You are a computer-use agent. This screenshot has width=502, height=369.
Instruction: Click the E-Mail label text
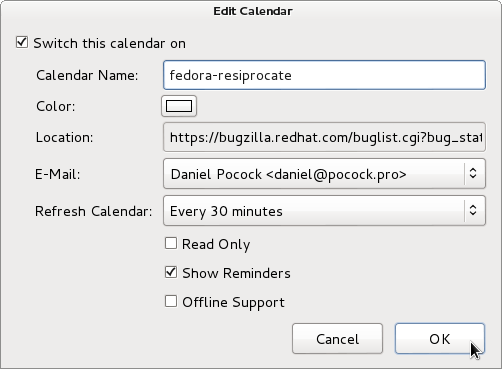click(x=58, y=174)
